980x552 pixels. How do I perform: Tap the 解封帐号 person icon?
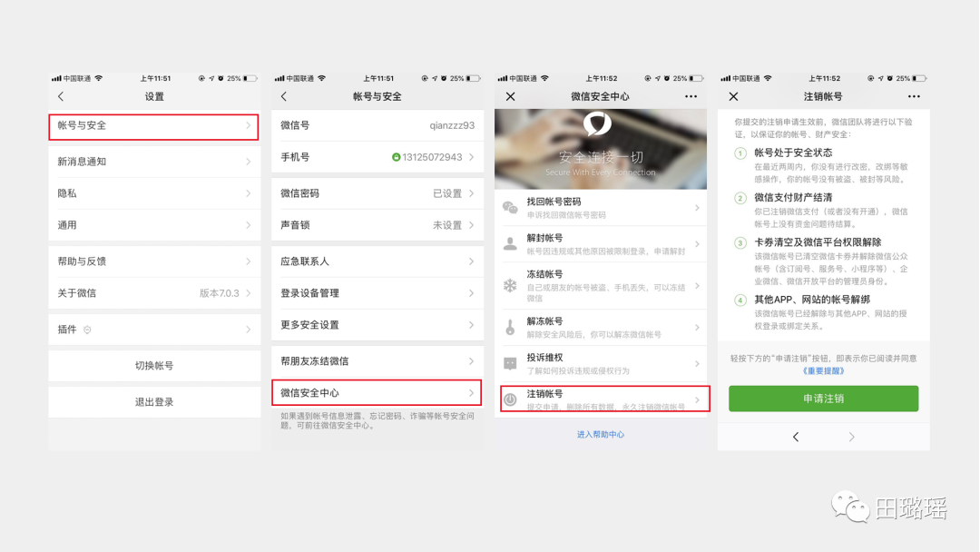(x=511, y=244)
